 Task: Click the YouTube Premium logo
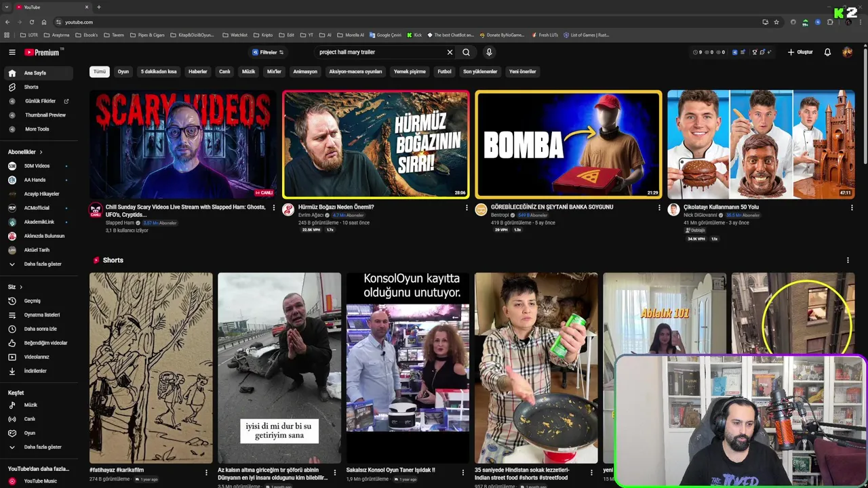pyautogui.click(x=43, y=52)
